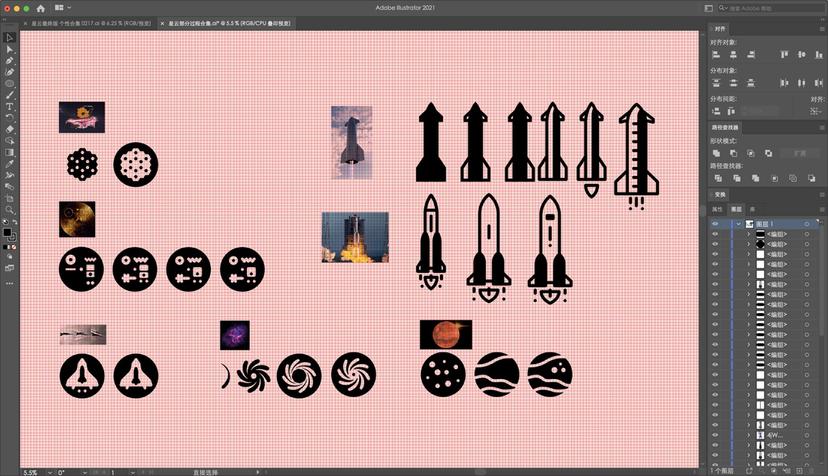828x476 pixels.
Task: Click the Unite shape mode icon in Pathfinder
Action: 716,153
